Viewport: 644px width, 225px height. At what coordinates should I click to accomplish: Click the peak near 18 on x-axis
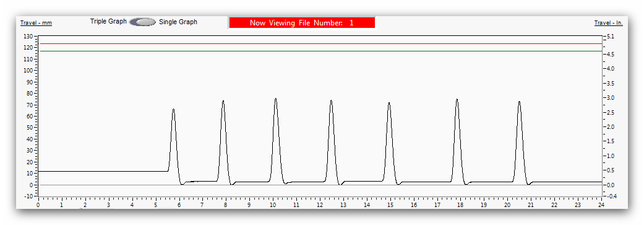click(x=457, y=100)
